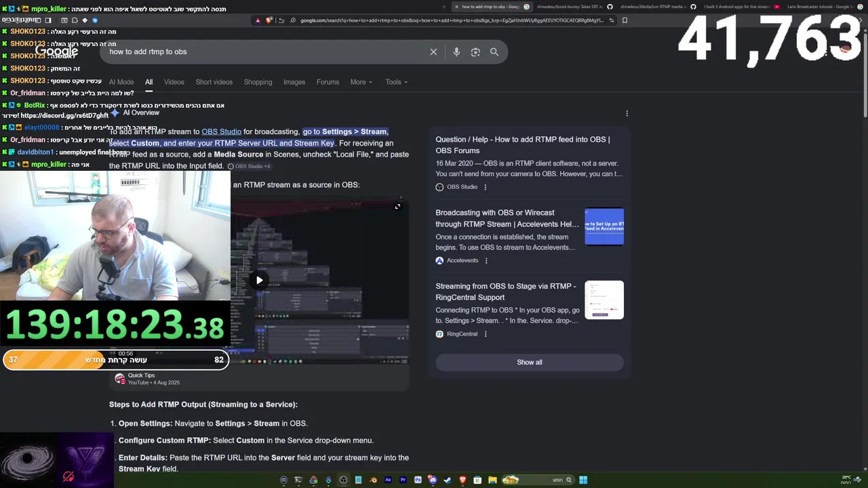Open options for RingCentral source result
Screen dimensions: 868x488
click(486, 334)
